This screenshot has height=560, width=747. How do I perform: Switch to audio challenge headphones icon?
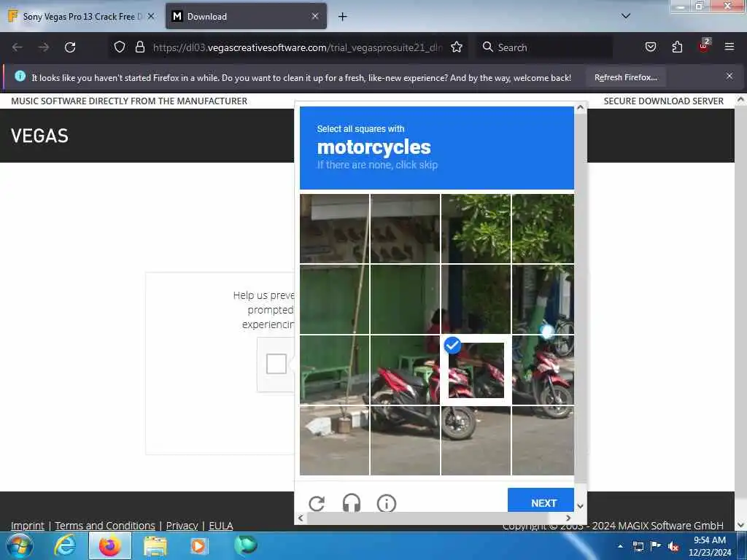tap(352, 503)
